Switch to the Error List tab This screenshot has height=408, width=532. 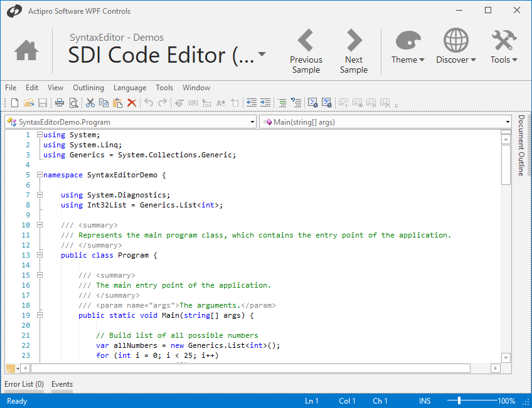(24, 384)
